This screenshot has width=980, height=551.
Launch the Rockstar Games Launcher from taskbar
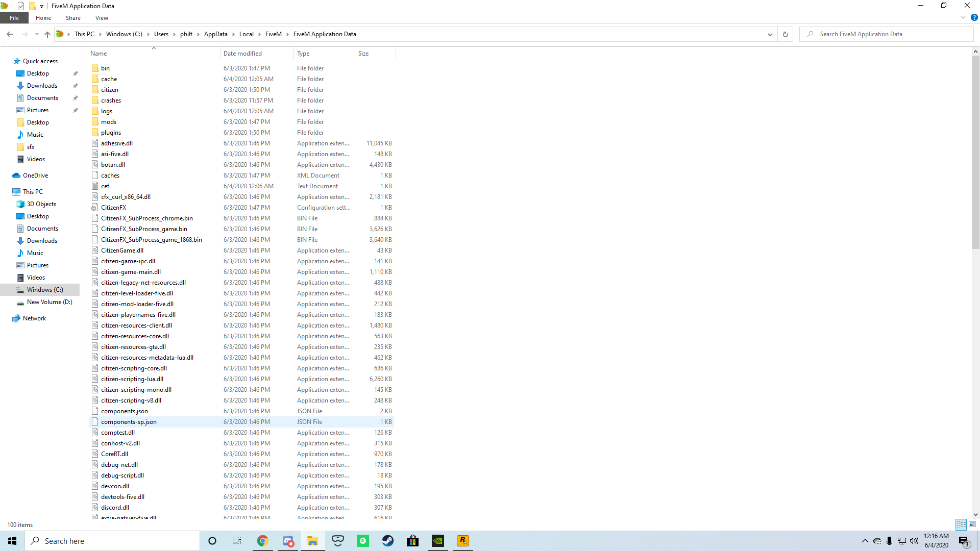pyautogui.click(x=462, y=541)
